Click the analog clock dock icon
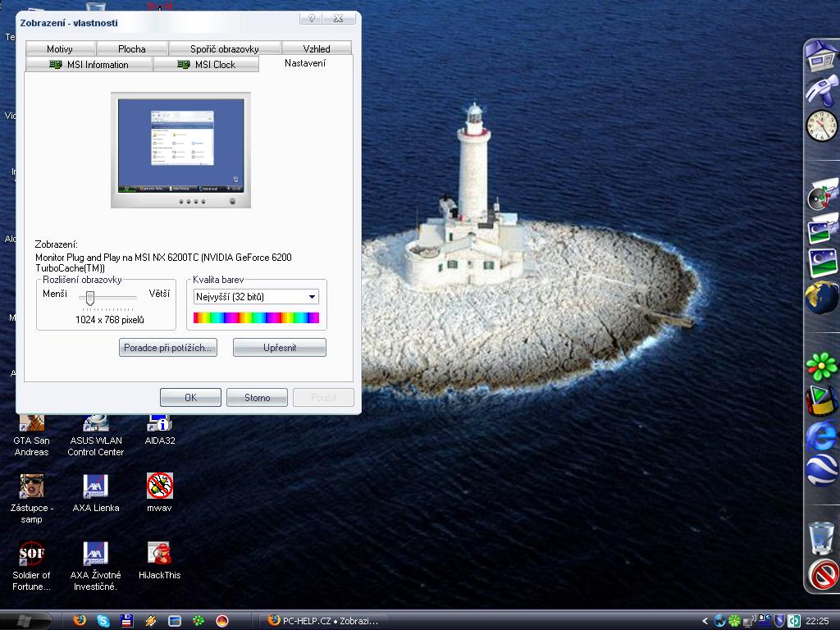The width and height of the screenshot is (840, 630). point(821,126)
